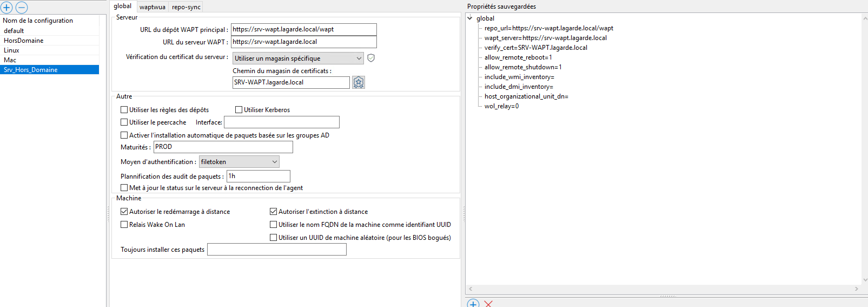Toggle Utiliser le peercache checkbox
The height and width of the screenshot is (307, 868).
click(124, 122)
